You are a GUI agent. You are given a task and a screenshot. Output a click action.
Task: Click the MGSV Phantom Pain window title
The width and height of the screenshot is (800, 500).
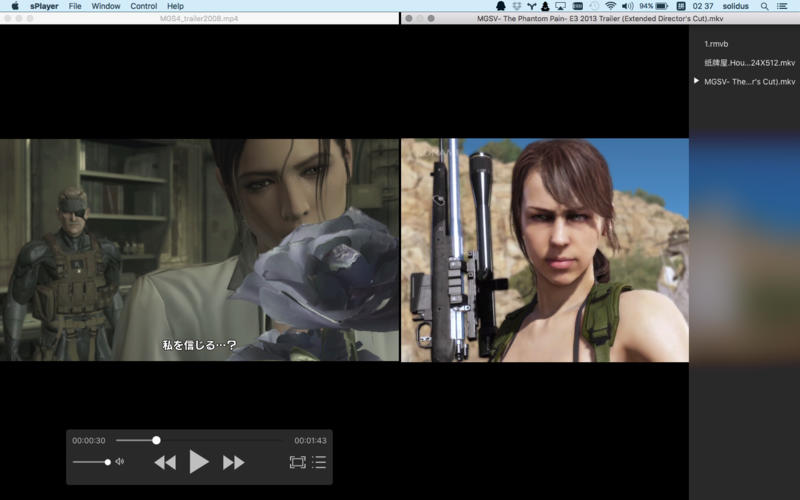[x=600, y=18]
